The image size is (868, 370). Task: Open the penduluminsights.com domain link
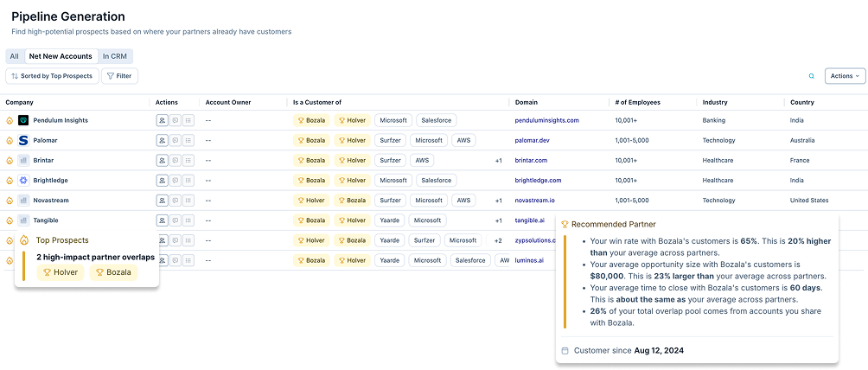(x=547, y=120)
